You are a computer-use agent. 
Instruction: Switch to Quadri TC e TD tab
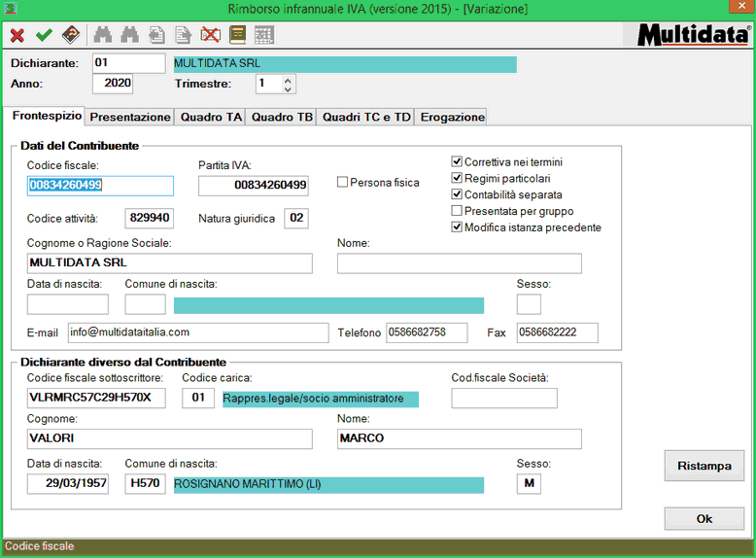[366, 118]
